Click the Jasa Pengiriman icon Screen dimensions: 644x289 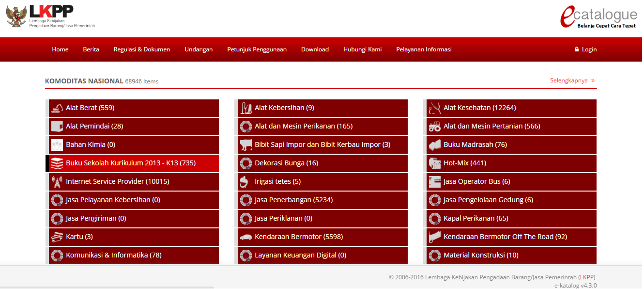57,219
